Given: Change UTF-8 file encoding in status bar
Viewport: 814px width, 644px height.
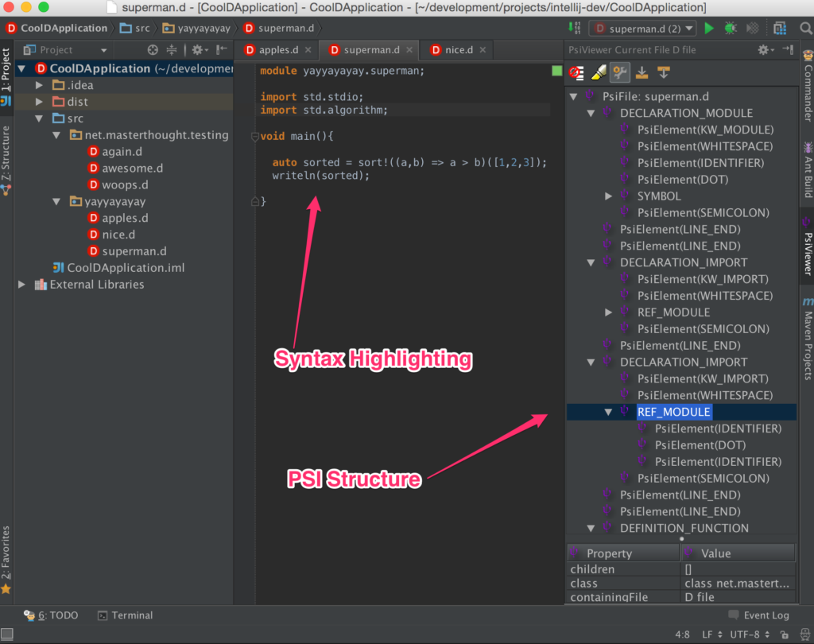Looking at the screenshot, I should pos(750,634).
